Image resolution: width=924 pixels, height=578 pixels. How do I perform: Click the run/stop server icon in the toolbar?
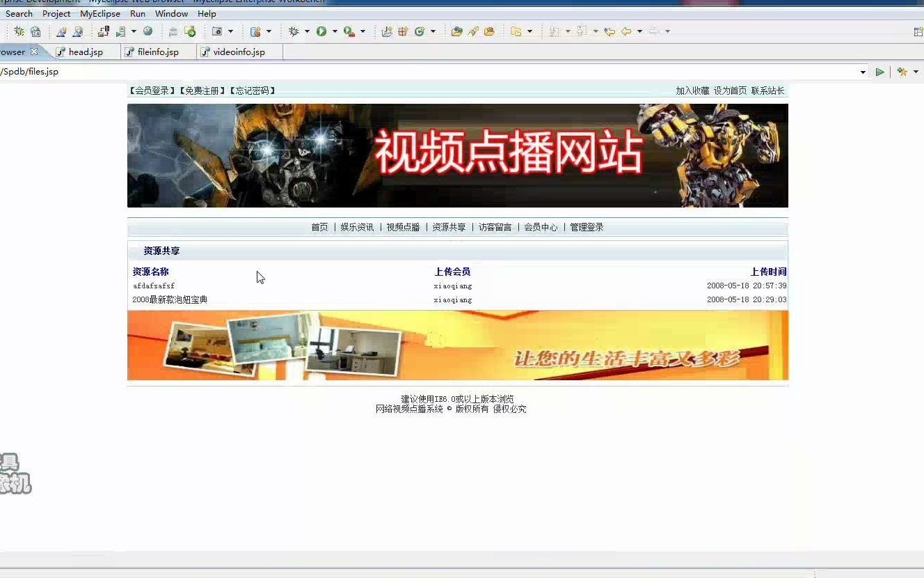[120, 31]
